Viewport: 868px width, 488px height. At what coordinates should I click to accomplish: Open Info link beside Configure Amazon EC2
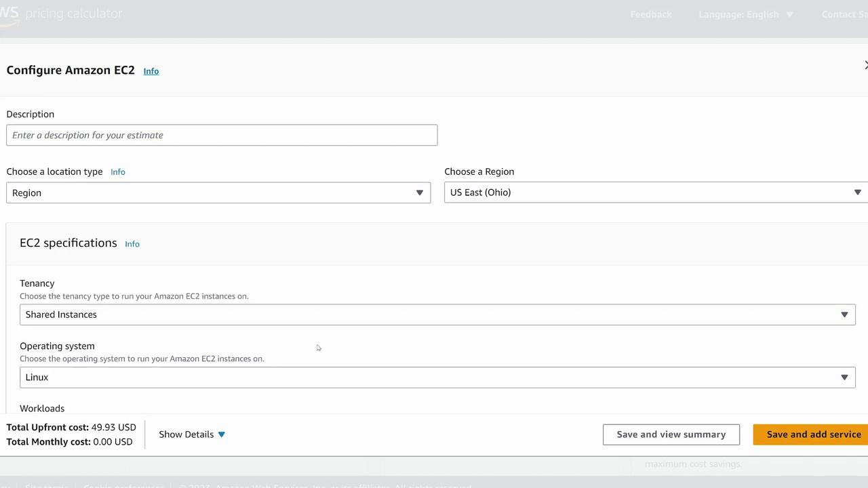[151, 71]
